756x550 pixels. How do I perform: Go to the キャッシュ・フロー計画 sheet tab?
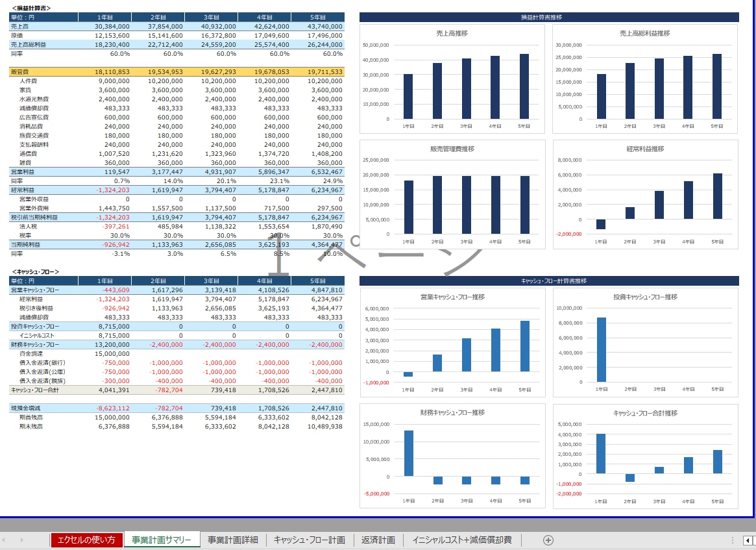tap(310, 540)
